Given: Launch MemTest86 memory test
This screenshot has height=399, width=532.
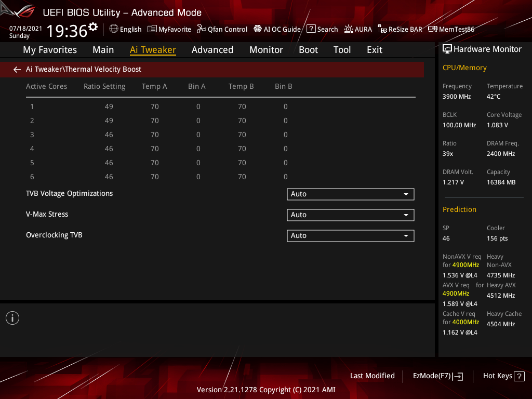Looking at the screenshot, I should click(451, 29).
